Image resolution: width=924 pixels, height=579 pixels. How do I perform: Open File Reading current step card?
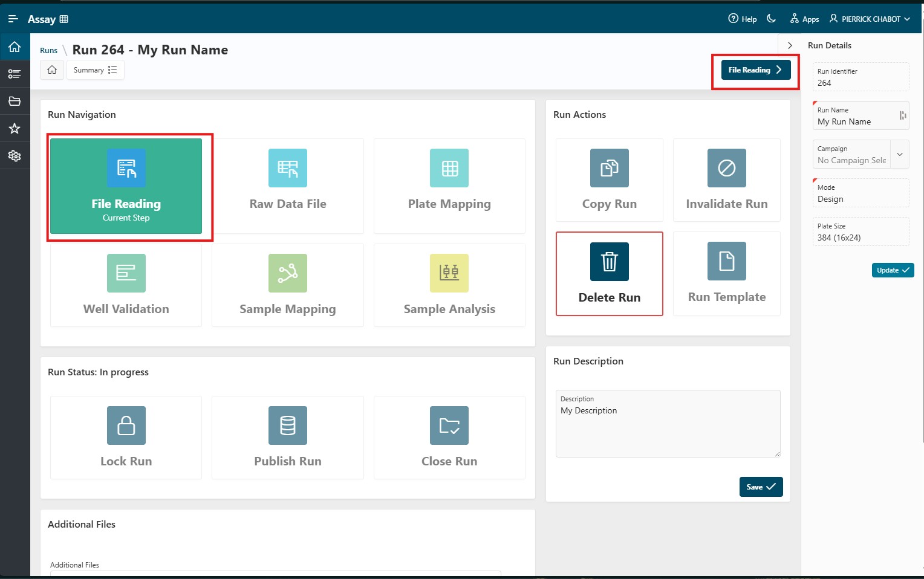tap(126, 186)
